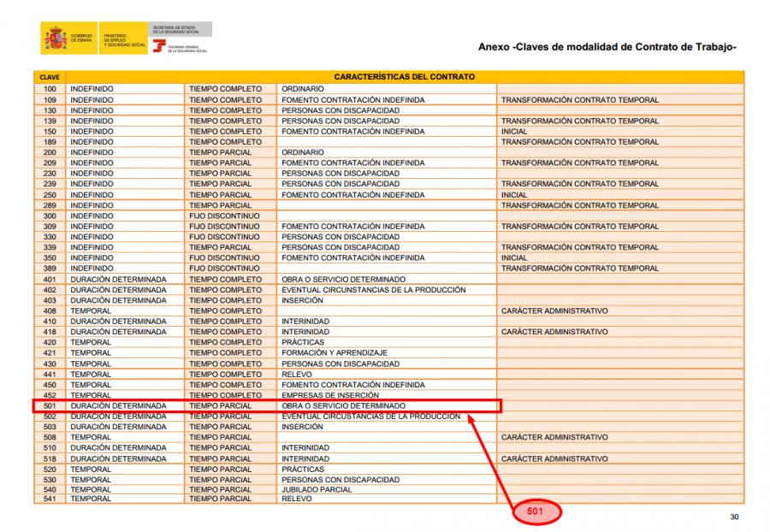Click the Tesorería General red logo

[158, 46]
